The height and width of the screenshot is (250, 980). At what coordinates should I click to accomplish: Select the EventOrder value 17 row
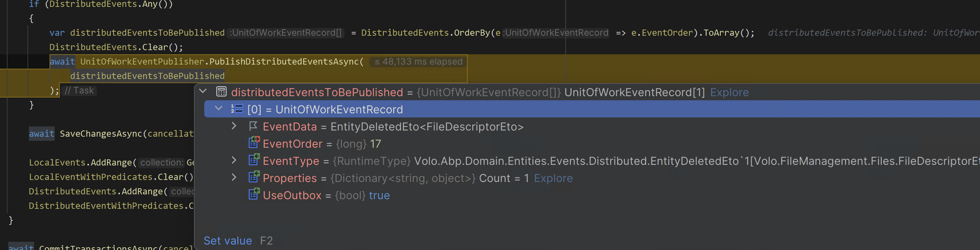[x=375, y=144]
